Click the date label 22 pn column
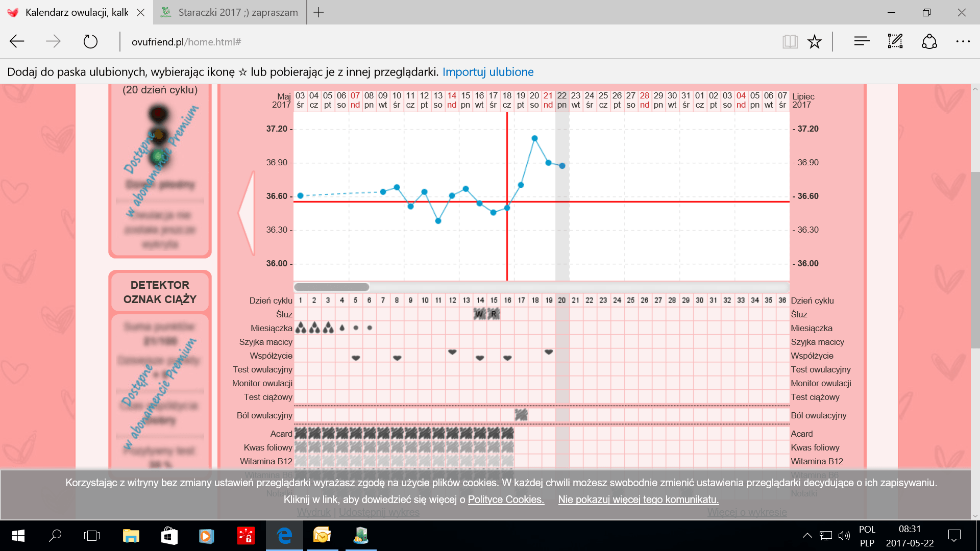The width and height of the screenshot is (980, 551). 562,100
